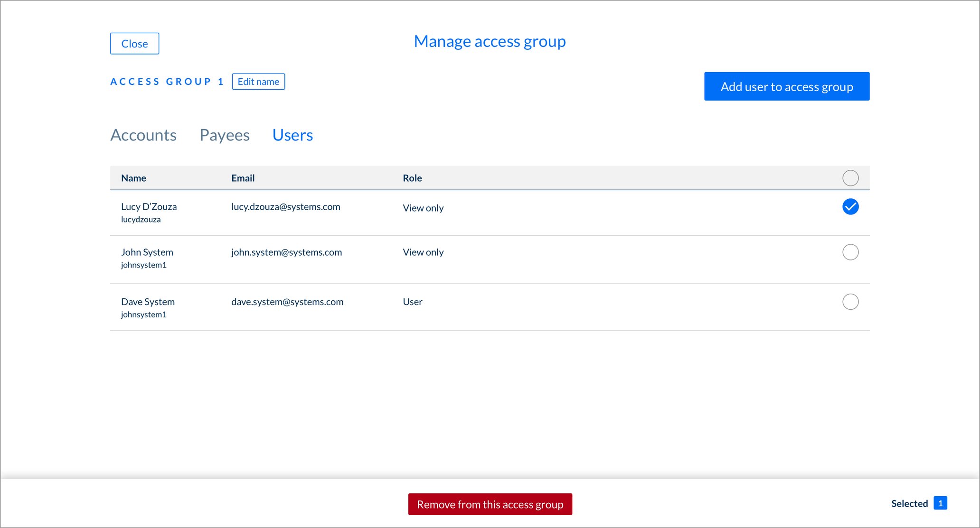Select Dave System's row checkbox
980x528 pixels.
850,302
